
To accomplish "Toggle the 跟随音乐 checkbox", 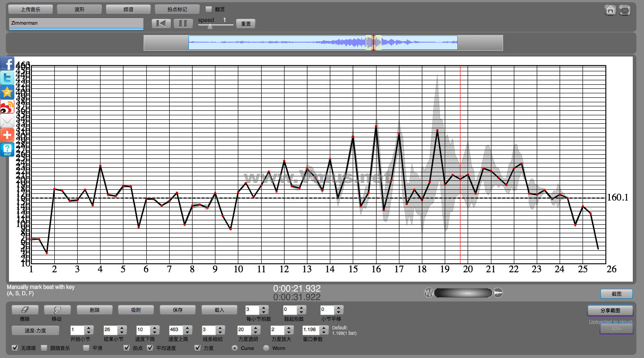I will tap(44, 348).
